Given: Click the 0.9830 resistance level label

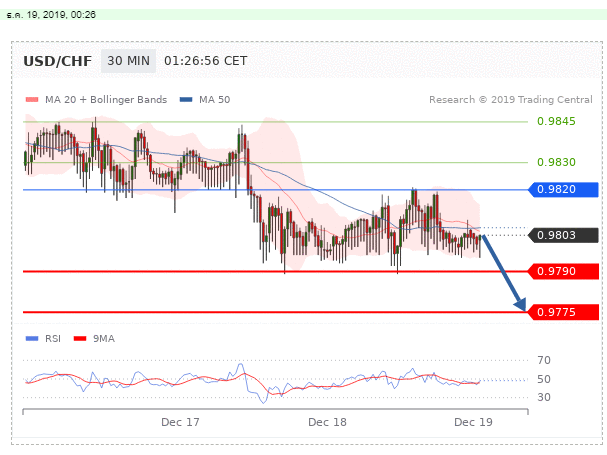Looking at the screenshot, I should (x=556, y=162).
